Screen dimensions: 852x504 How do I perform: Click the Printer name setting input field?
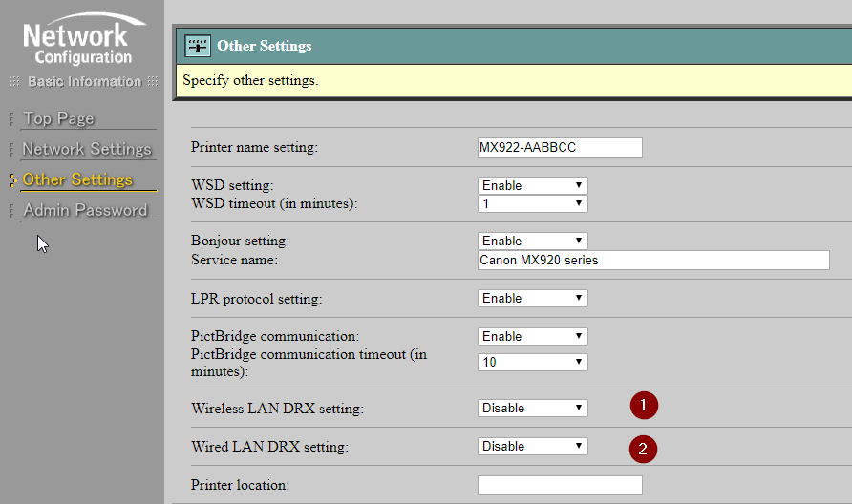pyautogui.click(x=560, y=147)
